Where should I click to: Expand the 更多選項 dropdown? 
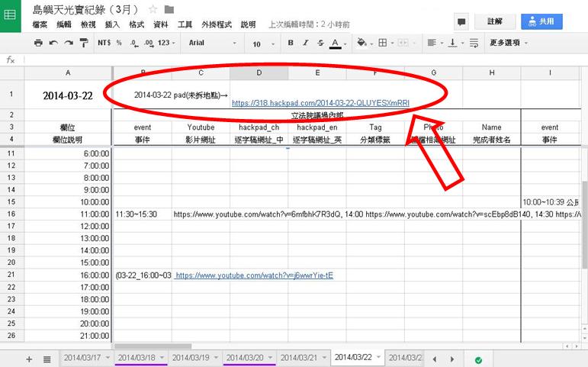[x=509, y=43]
